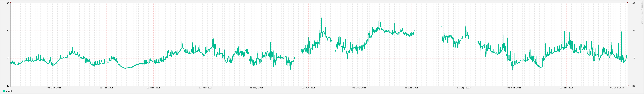Click the red arrow atop the left axis
This screenshot has width=644, height=94.
(10, 2)
